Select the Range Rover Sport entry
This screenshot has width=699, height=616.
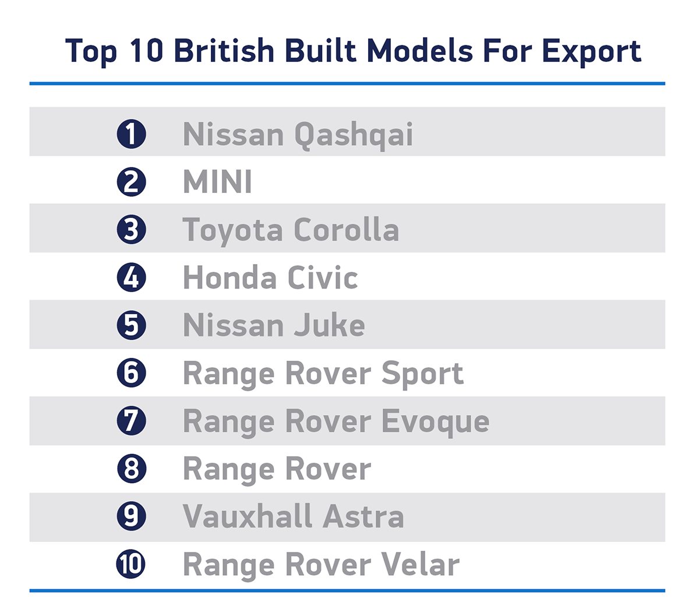(x=323, y=374)
